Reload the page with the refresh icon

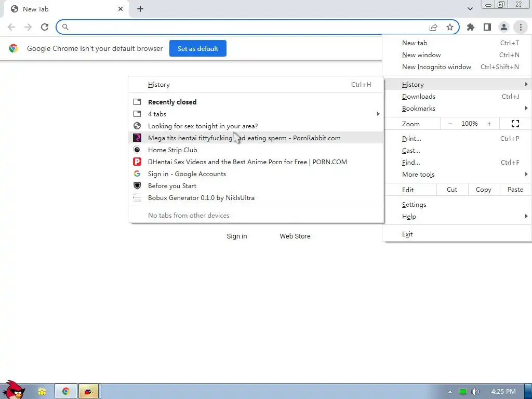pos(45,27)
